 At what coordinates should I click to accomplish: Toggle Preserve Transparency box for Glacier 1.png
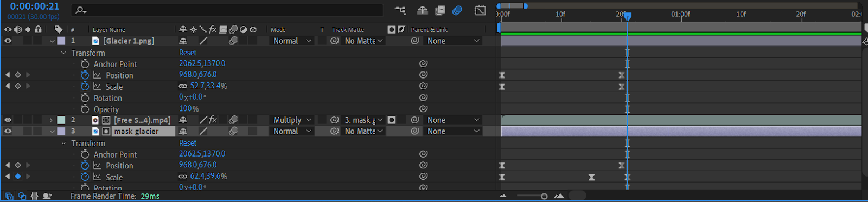[x=322, y=41]
